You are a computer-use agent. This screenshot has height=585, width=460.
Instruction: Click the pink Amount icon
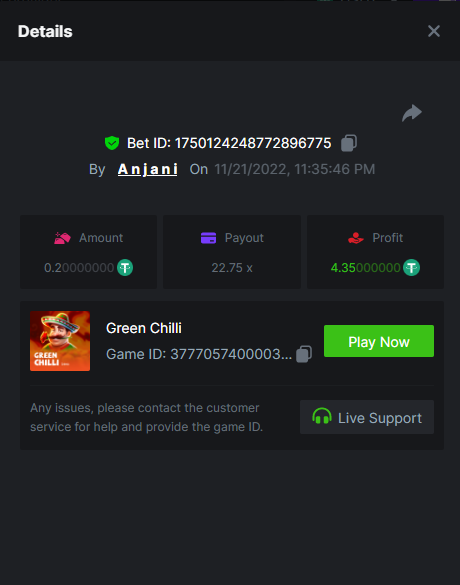pyautogui.click(x=62, y=238)
